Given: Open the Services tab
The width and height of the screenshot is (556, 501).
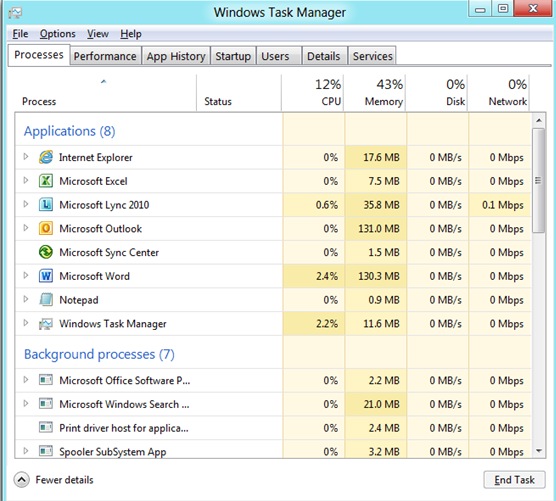Looking at the screenshot, I should [x=372, y=56].
